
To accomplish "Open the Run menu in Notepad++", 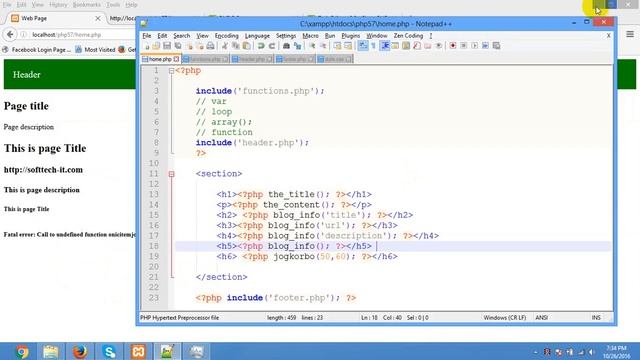I will tap(330, 36).
